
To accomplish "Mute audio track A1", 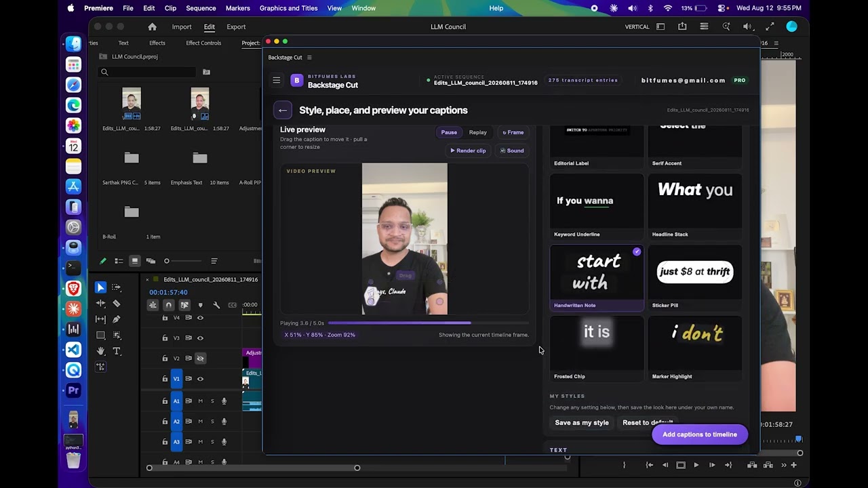I will coord(200,401).
